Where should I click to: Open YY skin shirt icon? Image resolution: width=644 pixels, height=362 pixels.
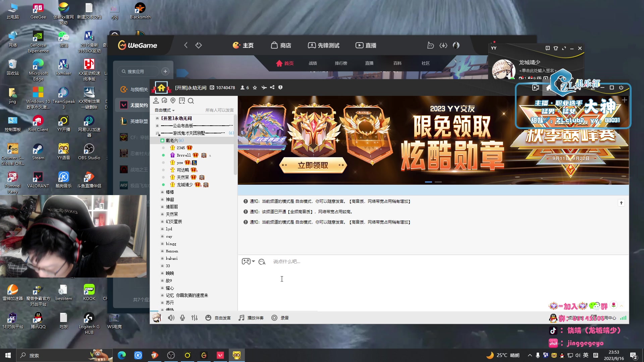click(x=556, y=48)
